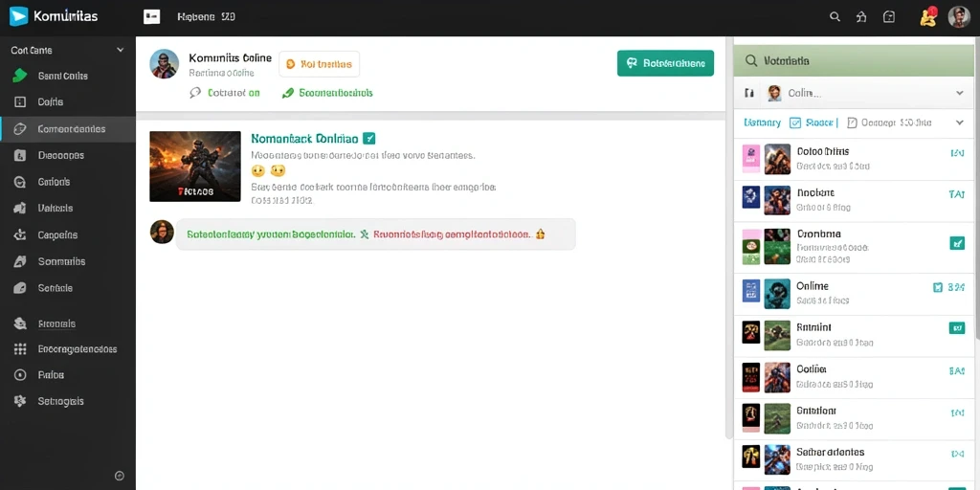Click the first smiley emoji reaction under post
The height and width of the screenshot is (490, 980).
pos(258,170)
